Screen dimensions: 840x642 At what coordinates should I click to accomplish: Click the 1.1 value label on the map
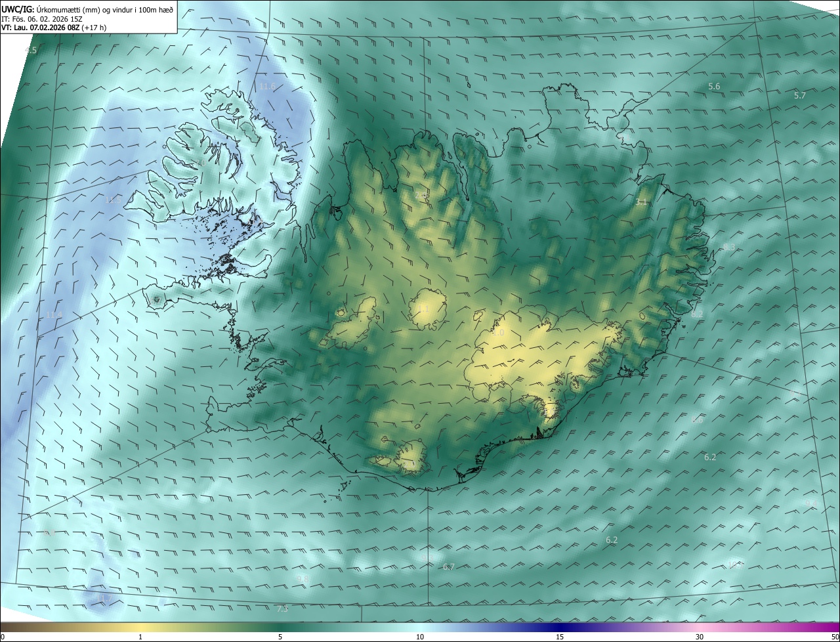pos(423,309)
